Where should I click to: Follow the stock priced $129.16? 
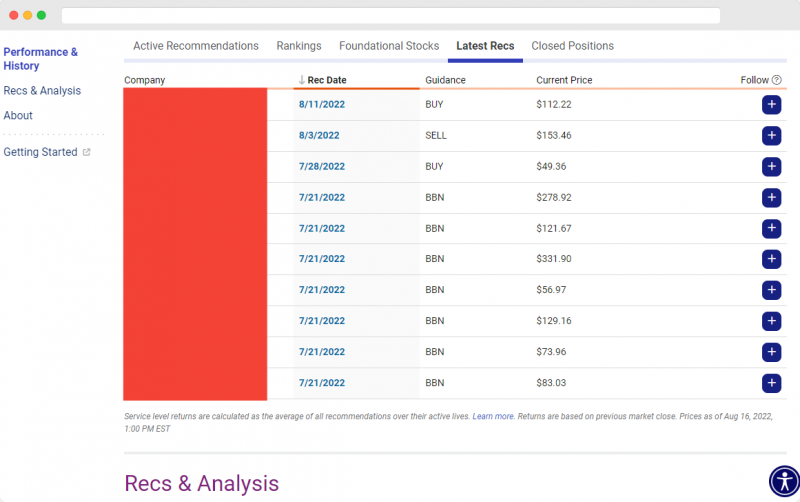tap(771, 321)
